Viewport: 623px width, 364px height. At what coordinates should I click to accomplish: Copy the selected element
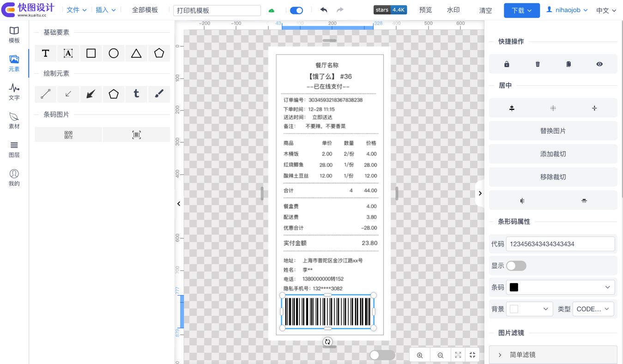pyautogui.click(x=569, y=64)
